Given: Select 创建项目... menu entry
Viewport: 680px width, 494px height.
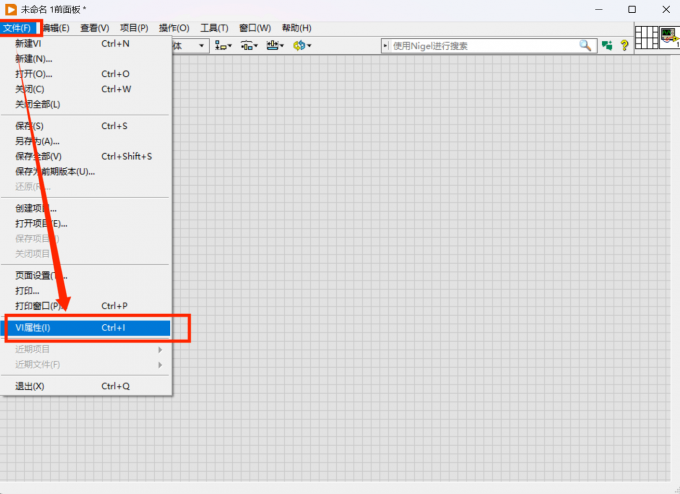Looking at the screenshot, I should (x=86, y=209).
